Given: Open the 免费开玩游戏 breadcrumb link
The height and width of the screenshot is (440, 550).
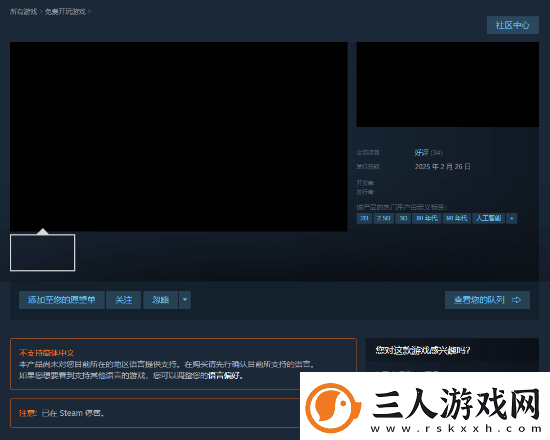Looking at the screenshot, I should pos(65,12).
